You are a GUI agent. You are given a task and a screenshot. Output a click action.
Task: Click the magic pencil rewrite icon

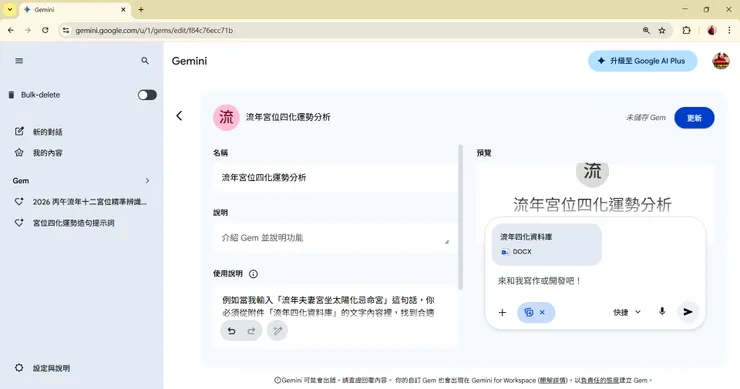pyautogui.click(x=278, y=331)
